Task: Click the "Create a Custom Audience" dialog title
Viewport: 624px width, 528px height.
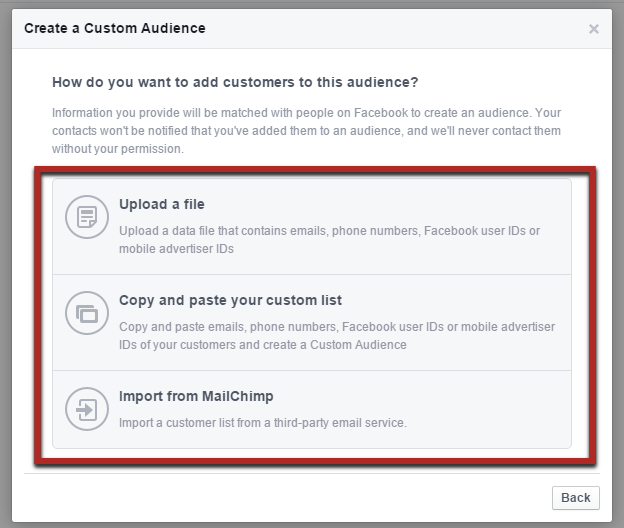Action: [x=114, y=28]
